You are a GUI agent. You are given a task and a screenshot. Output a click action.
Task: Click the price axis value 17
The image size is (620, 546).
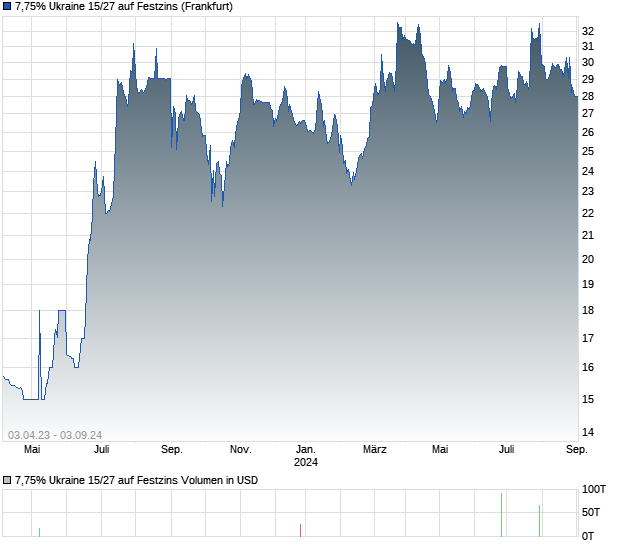pos(588,338)
